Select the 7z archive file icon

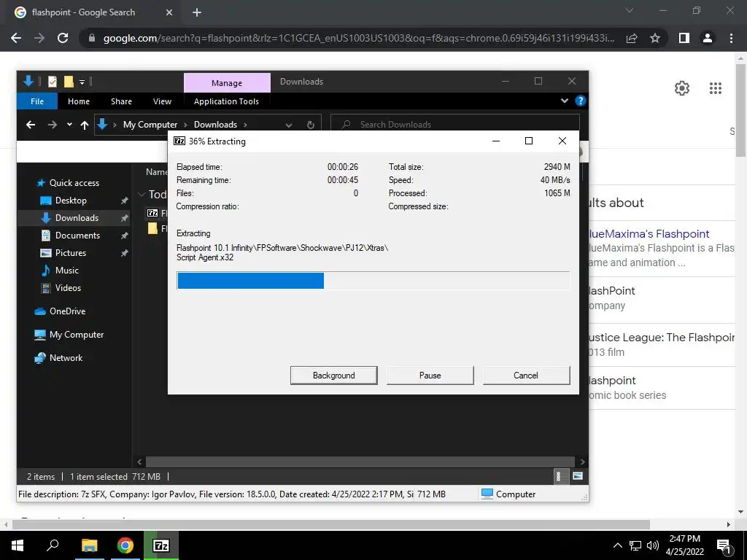coord(152,213)
